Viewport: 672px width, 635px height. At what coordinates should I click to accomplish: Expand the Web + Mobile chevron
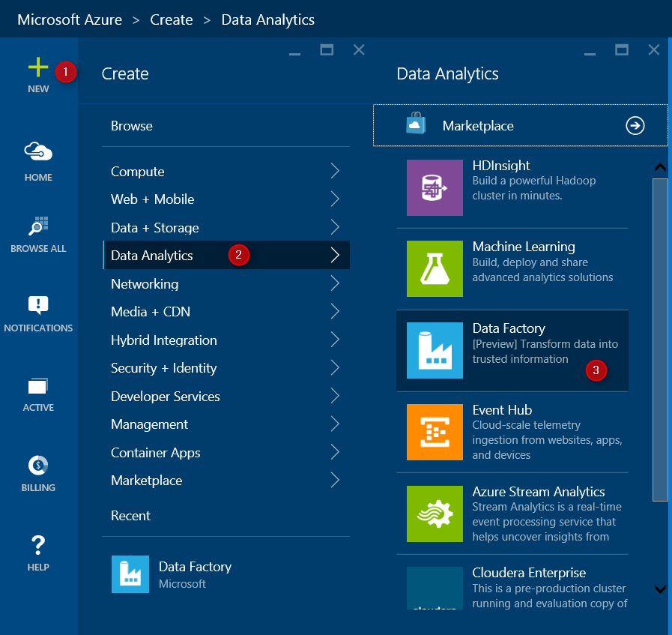335,199
